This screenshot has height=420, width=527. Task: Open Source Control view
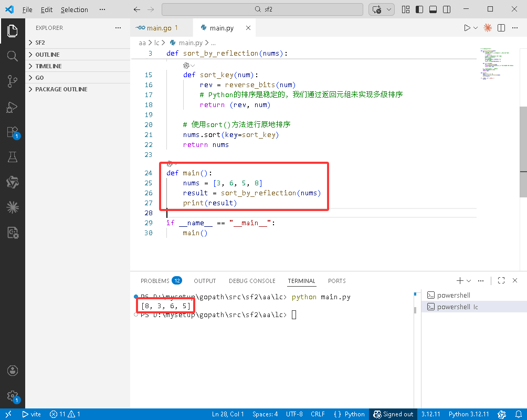13,81
